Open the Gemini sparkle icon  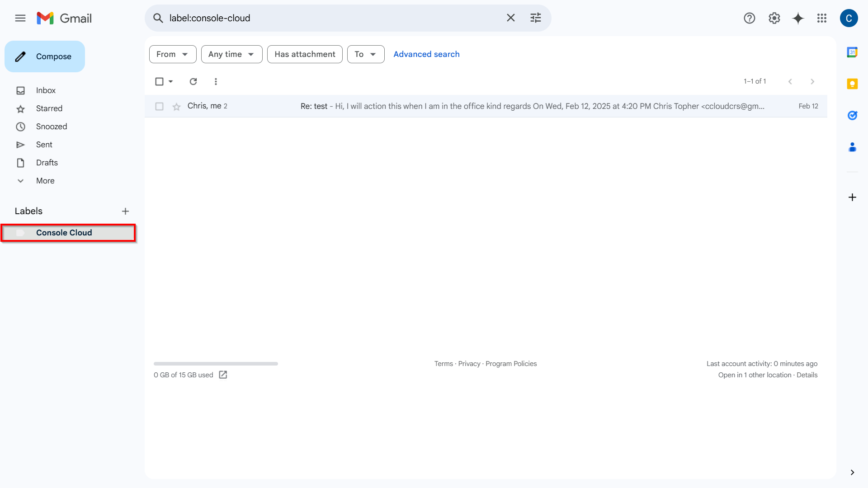click(x=798, y=18)
